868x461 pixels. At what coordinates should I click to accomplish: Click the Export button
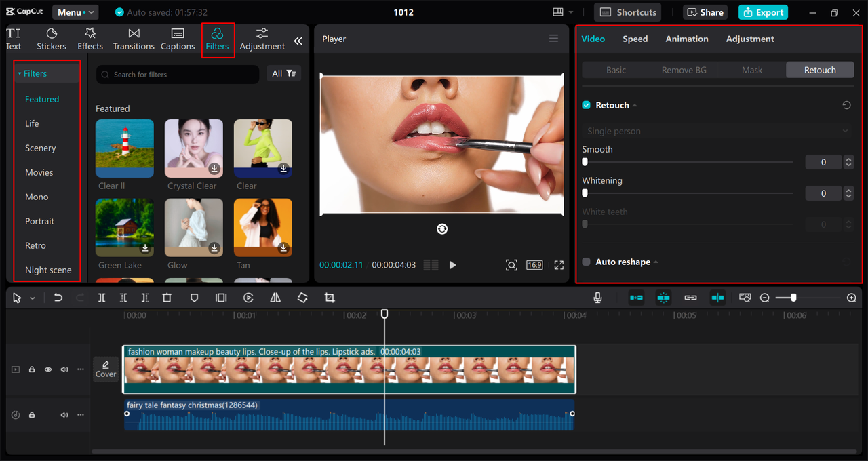coord(764,12)
